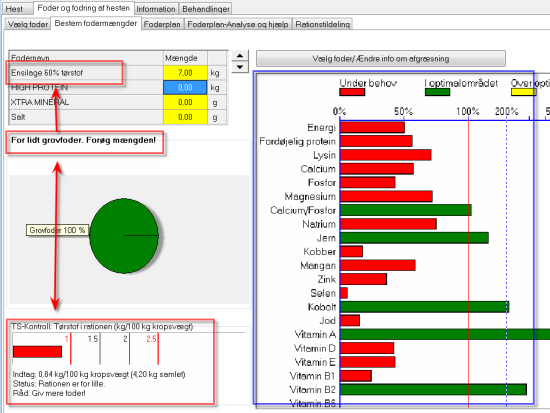The width and height of the screenshot is (550, 413).
Task: Edit Salt amount field
Action: click(x=185, y=117)
